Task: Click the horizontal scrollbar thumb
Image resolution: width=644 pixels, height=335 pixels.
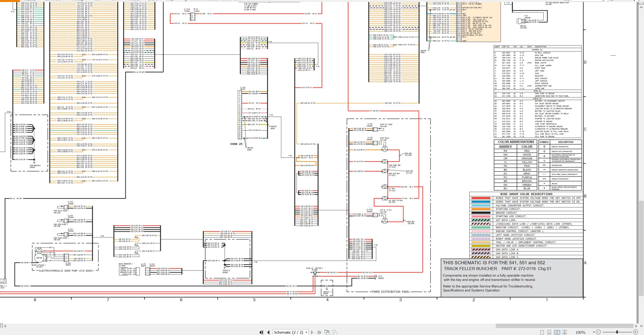Action: (565, 326)
